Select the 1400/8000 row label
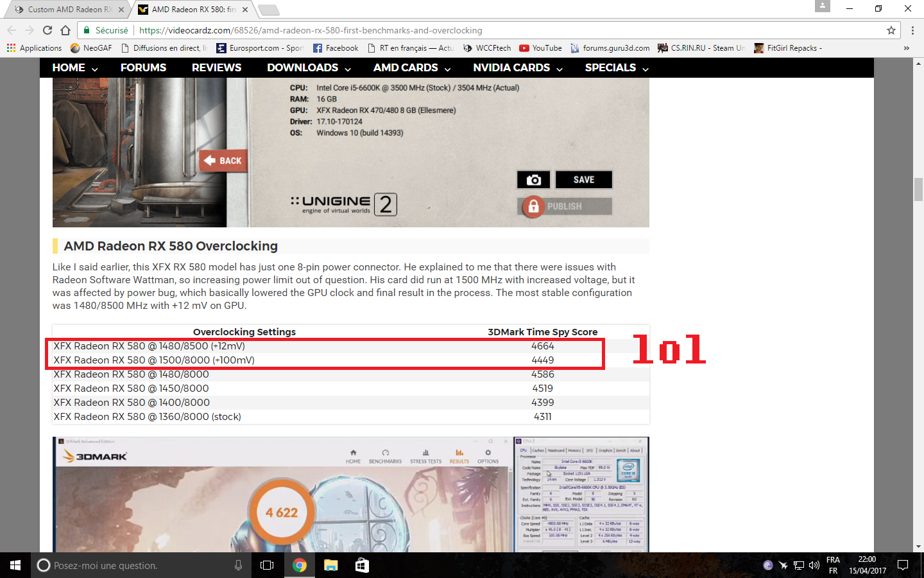This screenshot has height=578, width=924. [x=132, y=403]
